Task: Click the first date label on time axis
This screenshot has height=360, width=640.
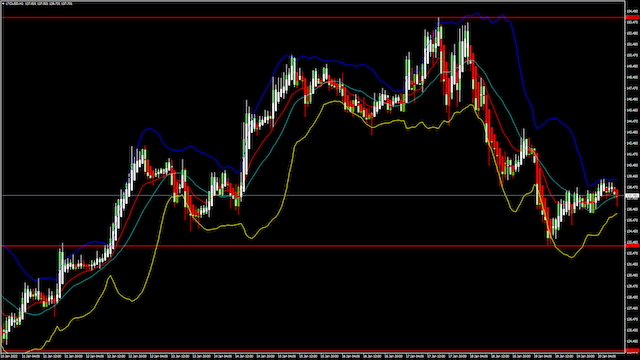Action: 8,356
